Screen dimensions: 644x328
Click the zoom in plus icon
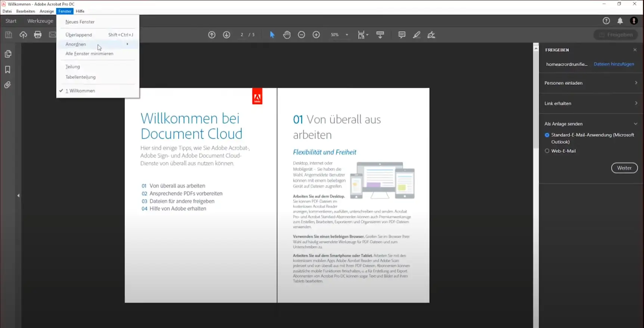[316, 35]
